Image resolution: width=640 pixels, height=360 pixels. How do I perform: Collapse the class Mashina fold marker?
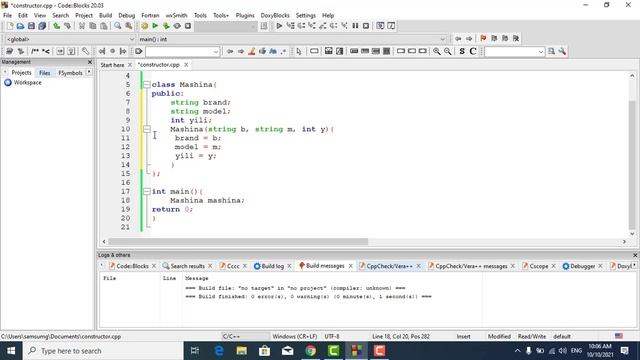[147, 84]
